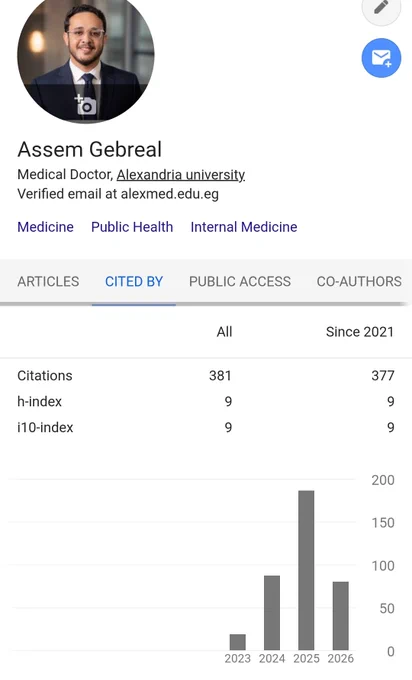Select the Cited By tab

[x=134, y=281]
